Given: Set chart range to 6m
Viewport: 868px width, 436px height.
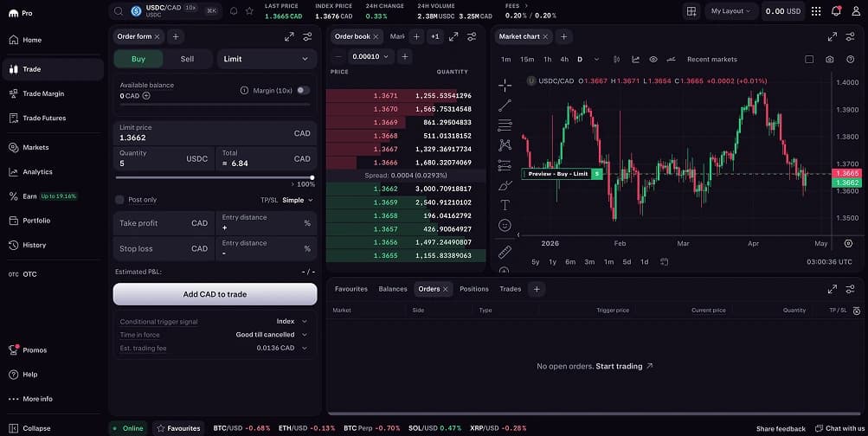Looking at the screenshot, I should point(570,262).
